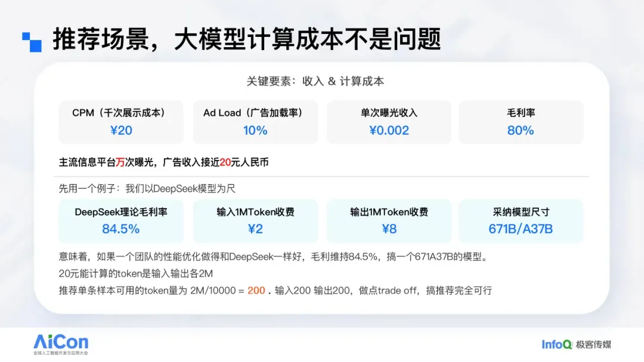Click the bold line 主流信息平台万次曝光
Screen dimensions: 644x362
click(163, 162)
